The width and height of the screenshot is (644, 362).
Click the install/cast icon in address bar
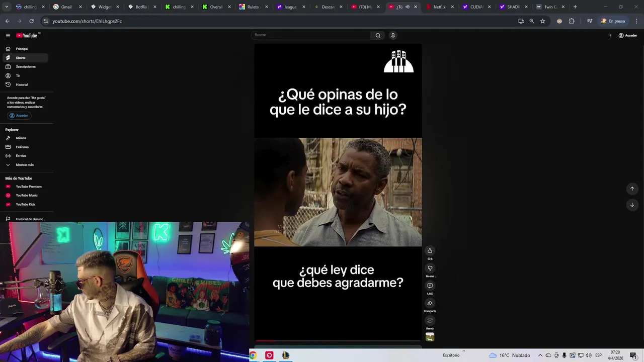click(x=521, y=21)
